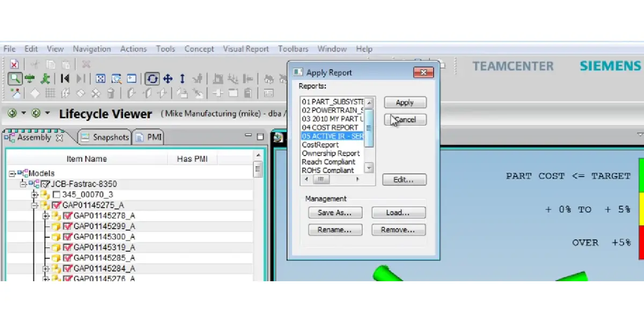644x322 pixels.
Task: Select the 04 COST REPORT list entry
Action: [x=332, y=128]
